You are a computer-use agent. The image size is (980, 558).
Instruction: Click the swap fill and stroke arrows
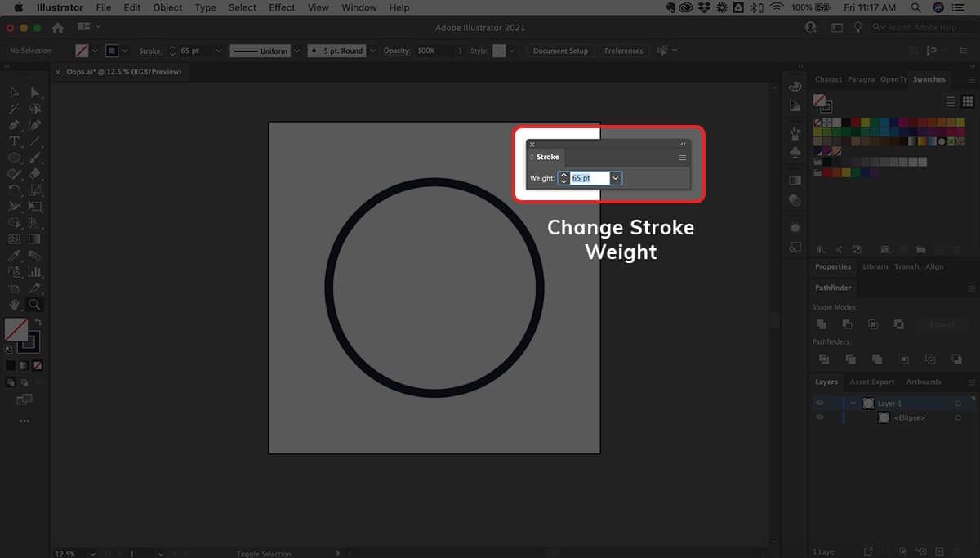(x=38, y=323)
